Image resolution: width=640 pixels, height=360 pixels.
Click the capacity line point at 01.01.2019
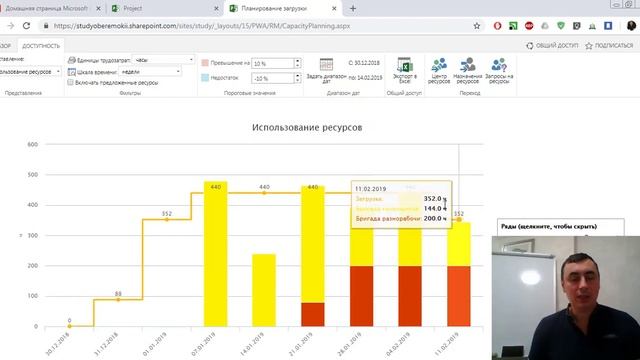[x=167, y=220]
